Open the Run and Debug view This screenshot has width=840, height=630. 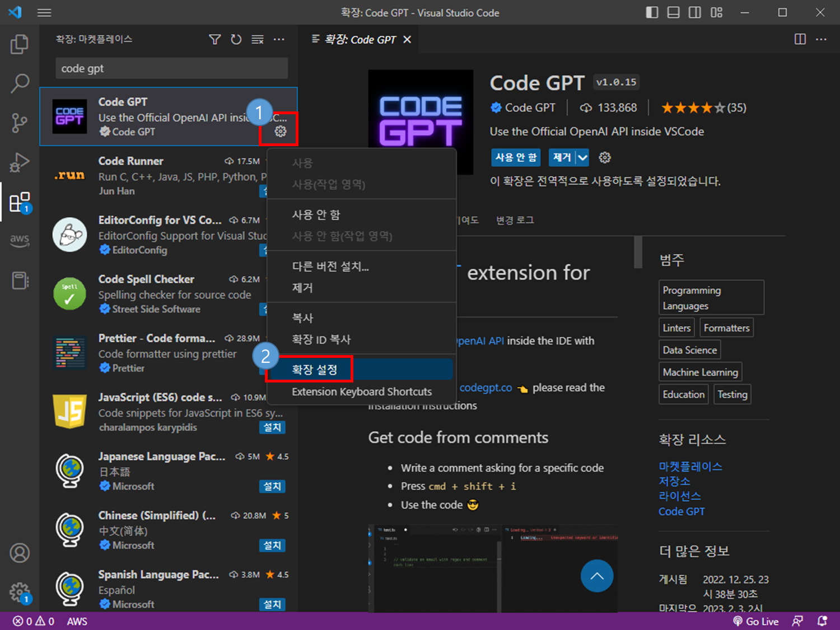pyautogui.click(x=20, y=162)
